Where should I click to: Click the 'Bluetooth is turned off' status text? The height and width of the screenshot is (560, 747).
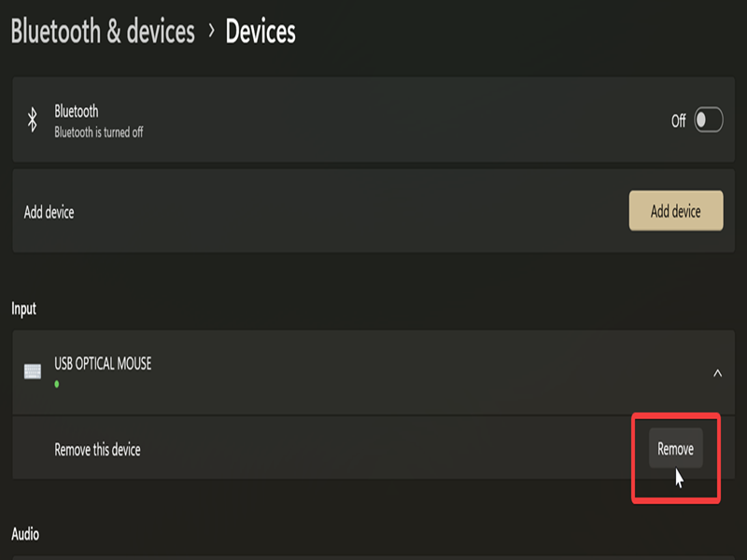click(98, 133)
